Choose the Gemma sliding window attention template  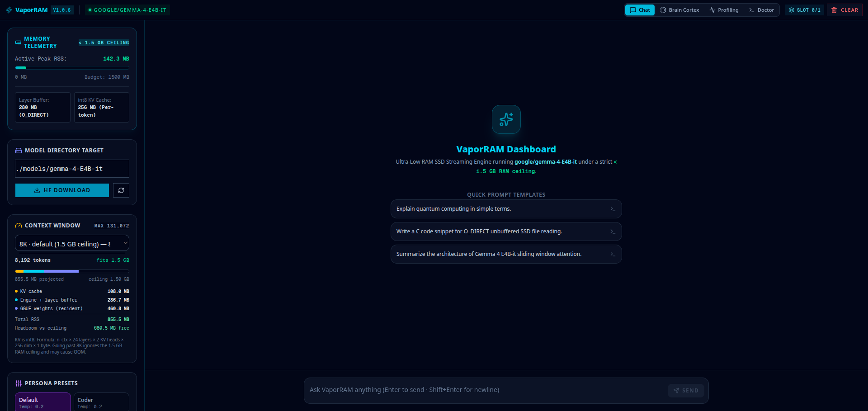[506, 254]
